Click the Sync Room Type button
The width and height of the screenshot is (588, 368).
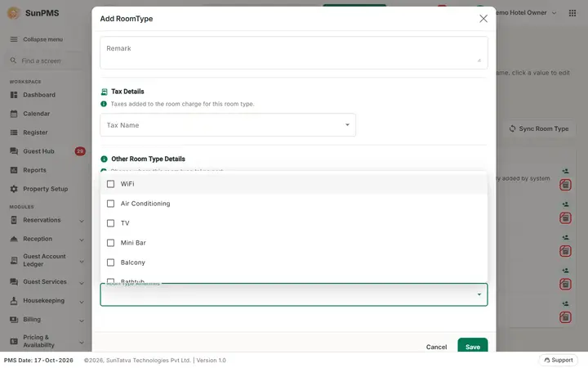tap(539, 129)
